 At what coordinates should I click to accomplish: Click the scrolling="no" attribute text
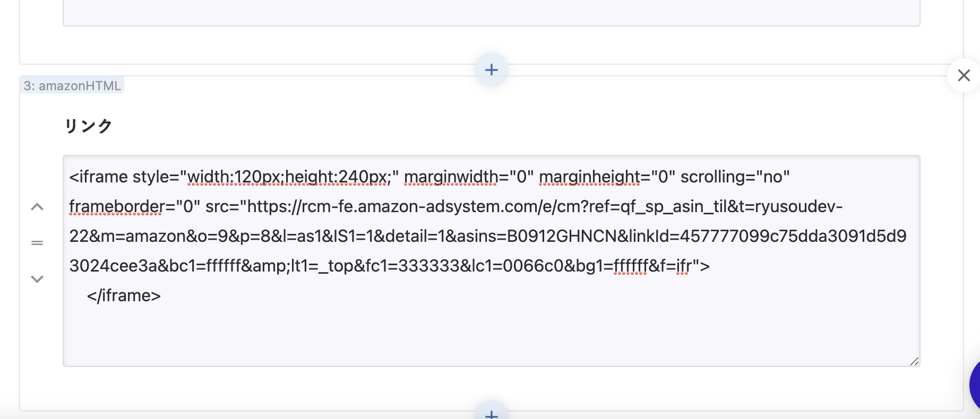click(735, 177)
